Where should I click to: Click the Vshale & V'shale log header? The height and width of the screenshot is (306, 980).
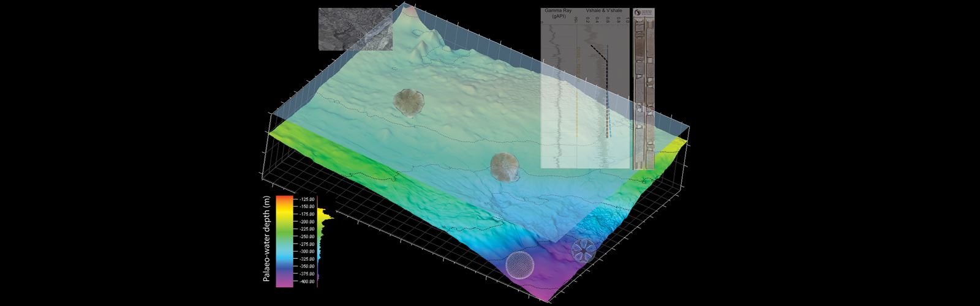(604, 11)
